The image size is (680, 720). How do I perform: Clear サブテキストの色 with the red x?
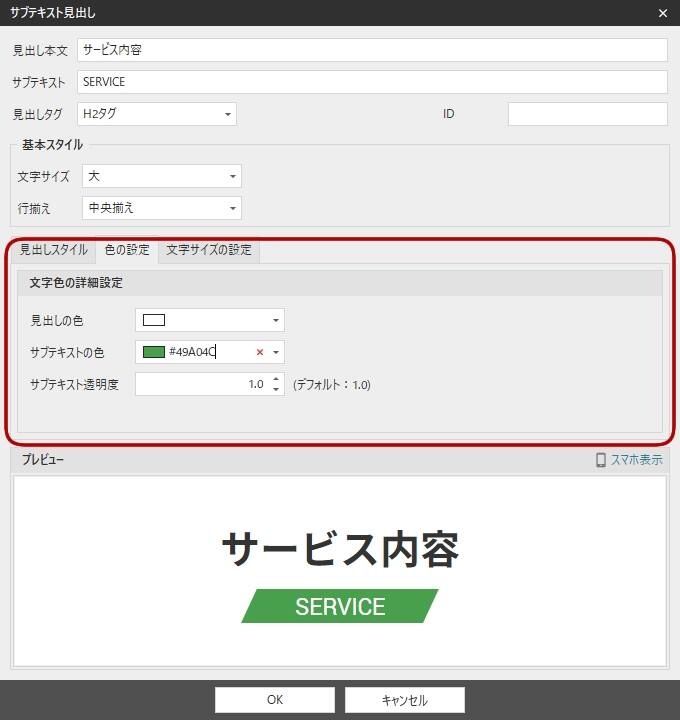260,352
